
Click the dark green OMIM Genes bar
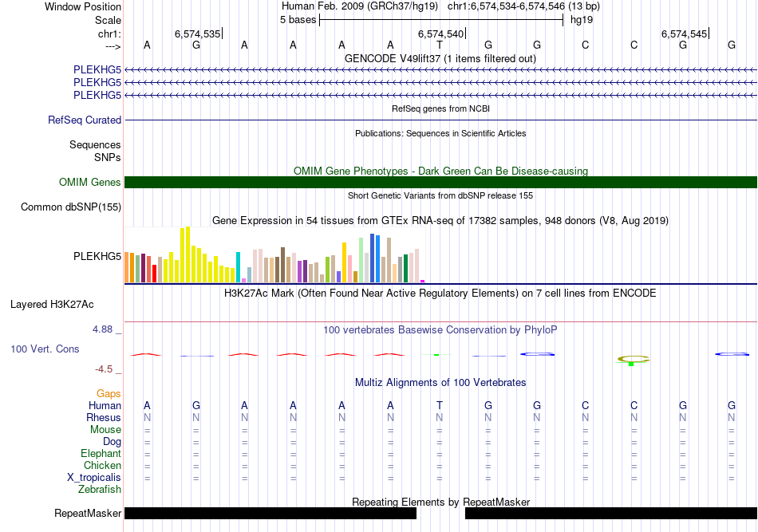click(x=441, y=182)
